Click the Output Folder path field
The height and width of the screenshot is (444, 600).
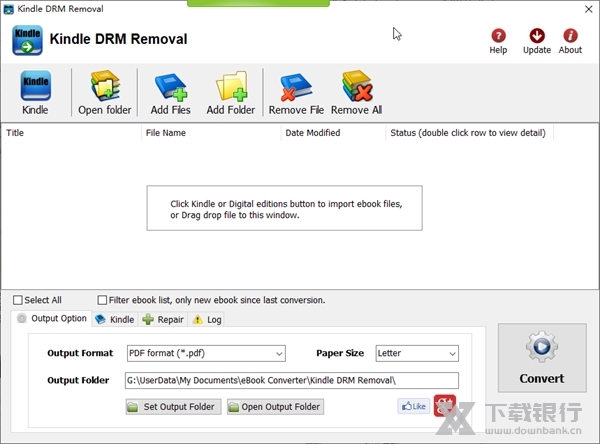pos(292,380)
